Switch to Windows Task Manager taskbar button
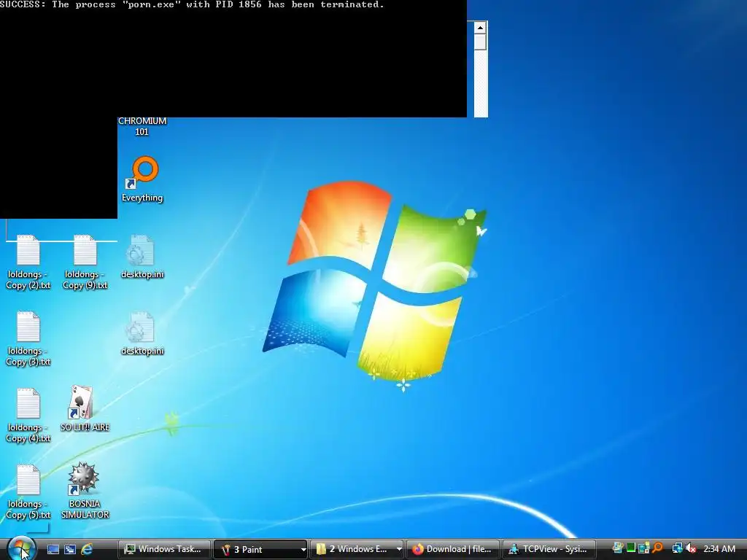747x560 pixels. point(164,549)
